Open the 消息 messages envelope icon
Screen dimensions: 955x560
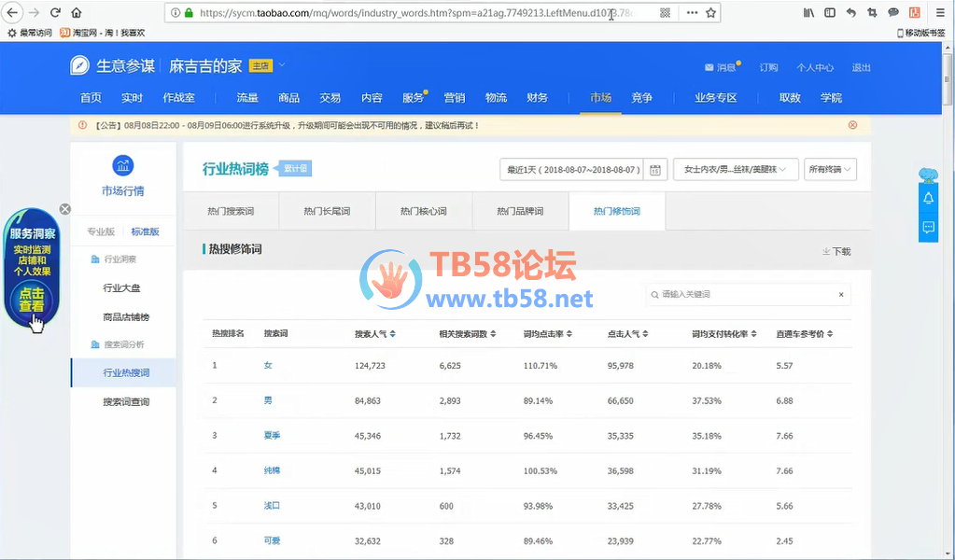click(709, 67)
